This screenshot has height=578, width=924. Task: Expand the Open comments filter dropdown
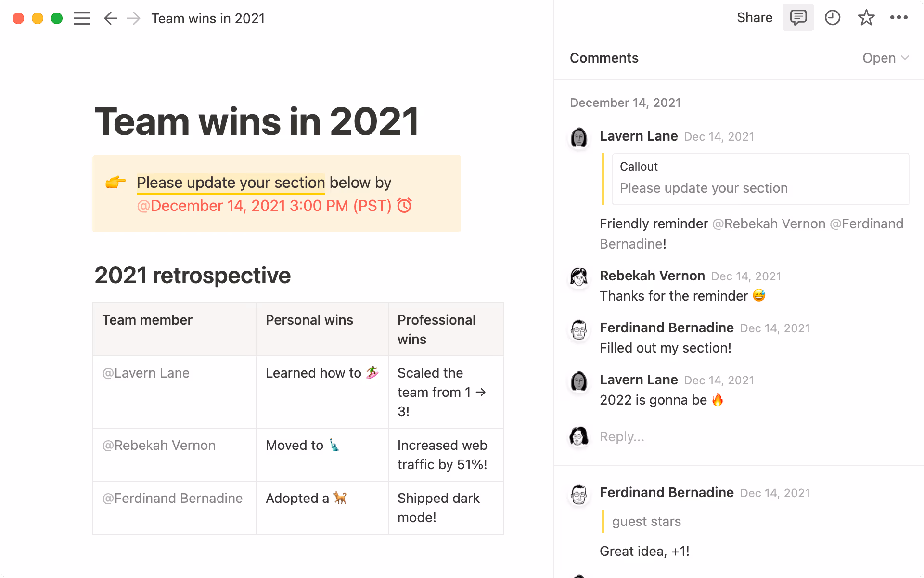(885, 58)
